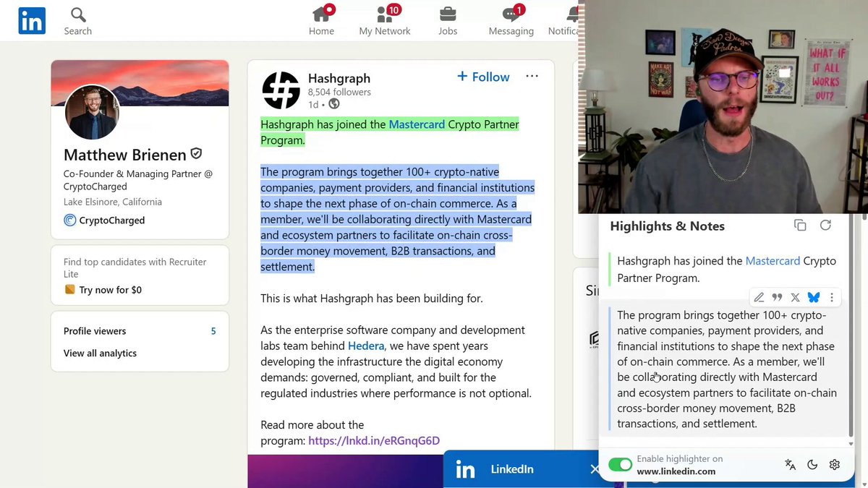
Task: Click the verified badge next to Matthew Brienen
Action: click(196, 154)
